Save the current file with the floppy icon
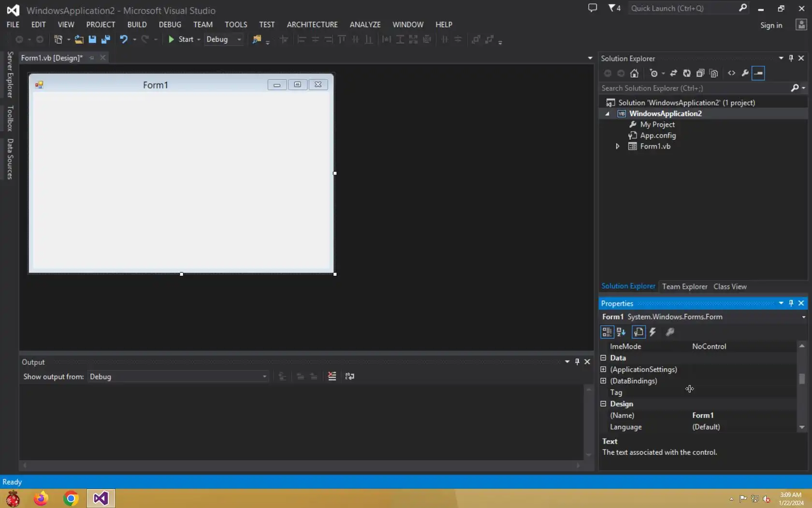The width and height of the screenshot is (812, 508). pos(92,40)
